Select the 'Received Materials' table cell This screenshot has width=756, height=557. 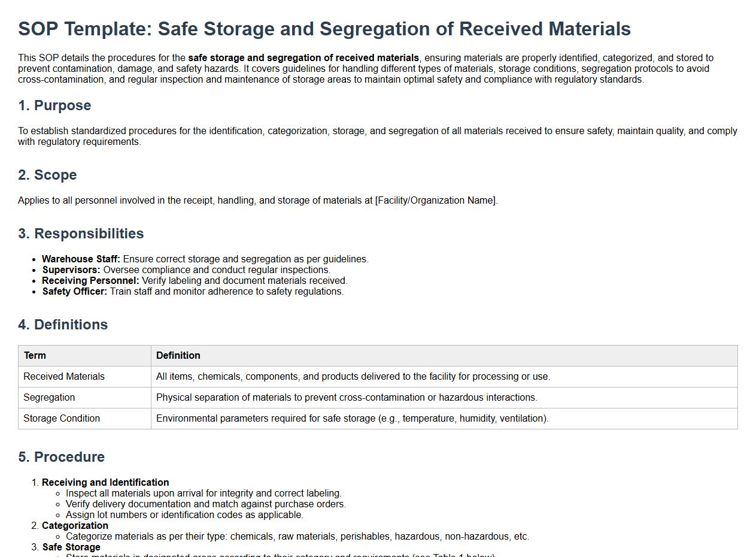click(64, 377)
